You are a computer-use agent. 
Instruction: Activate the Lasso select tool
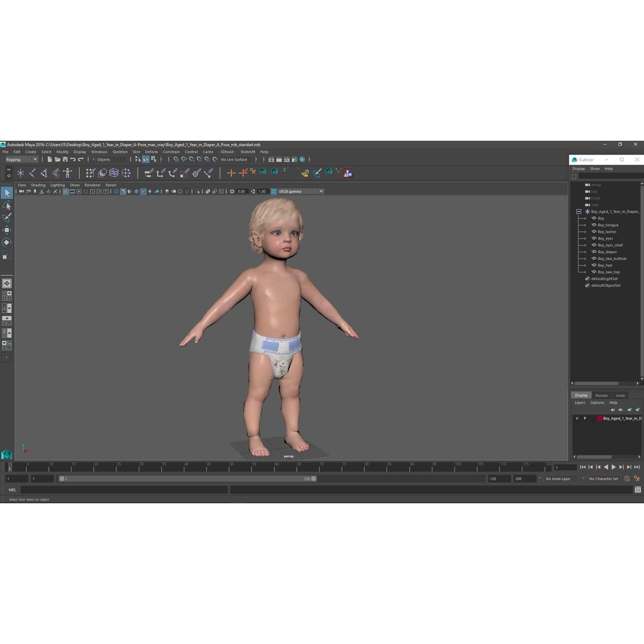coord(7,205)
